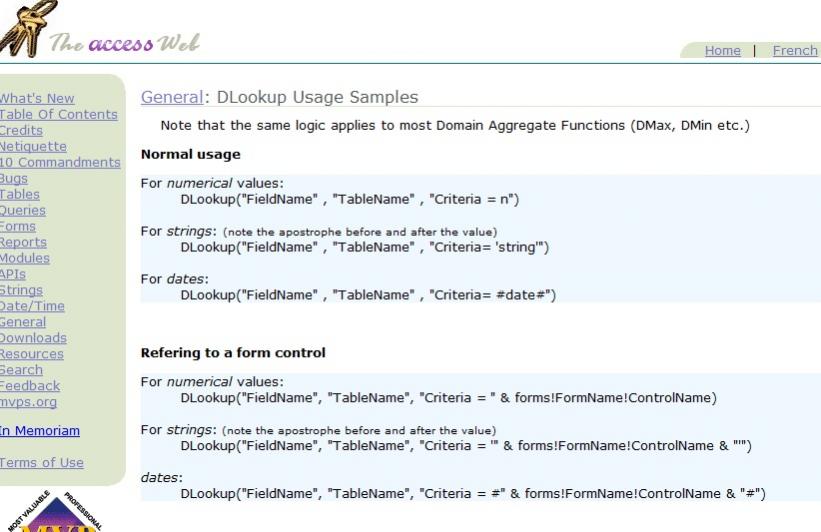821x532 pixels.
Task: Go to the Forms section
Action: (x=18, y=226)
